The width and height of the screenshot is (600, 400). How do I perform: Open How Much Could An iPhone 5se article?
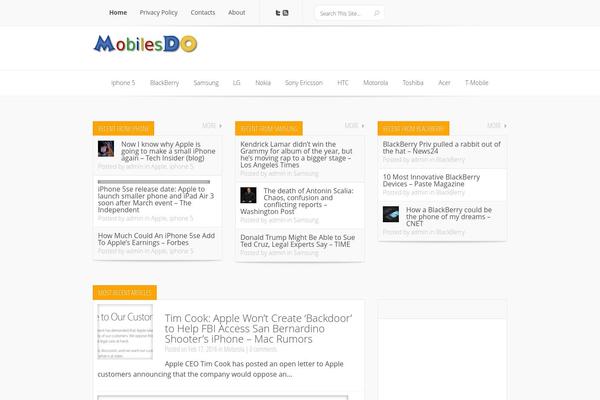[x=156, y=239]
